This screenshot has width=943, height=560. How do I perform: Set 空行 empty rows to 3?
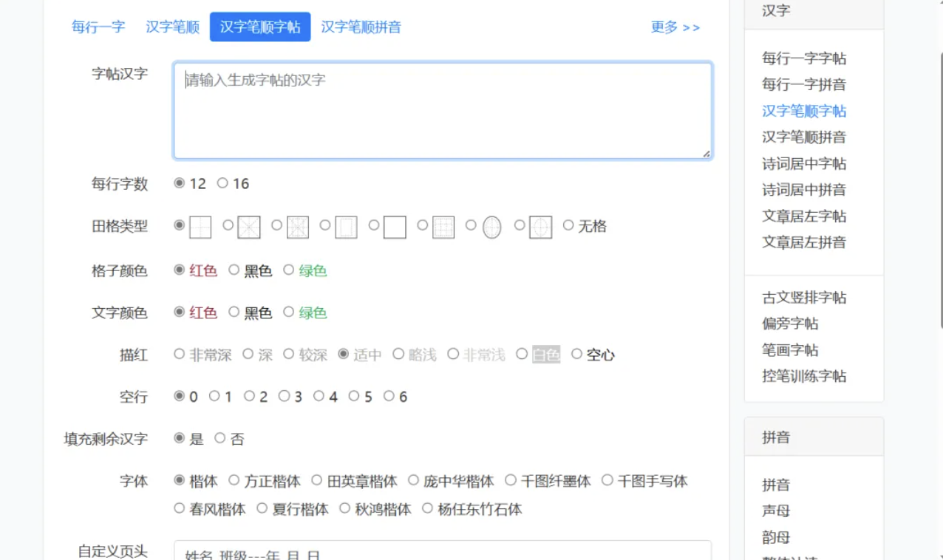285,396
